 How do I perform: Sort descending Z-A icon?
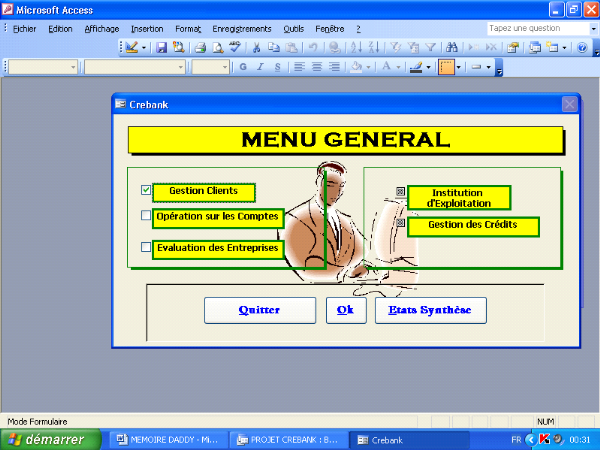[x=374, y=47]
